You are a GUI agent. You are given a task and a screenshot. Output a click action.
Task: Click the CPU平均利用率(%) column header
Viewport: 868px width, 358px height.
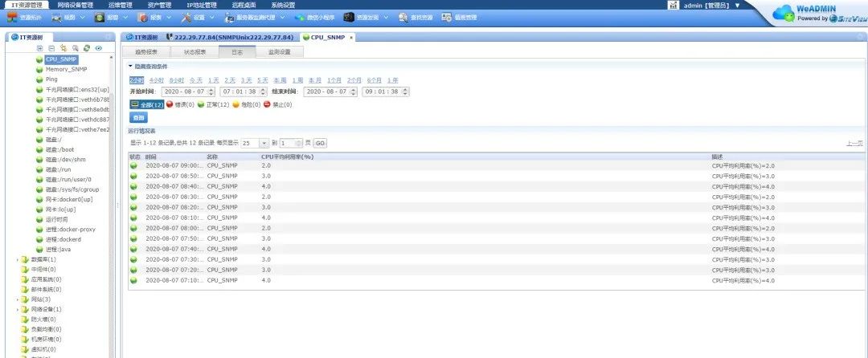pyautogui.click(x=287, y=157)
